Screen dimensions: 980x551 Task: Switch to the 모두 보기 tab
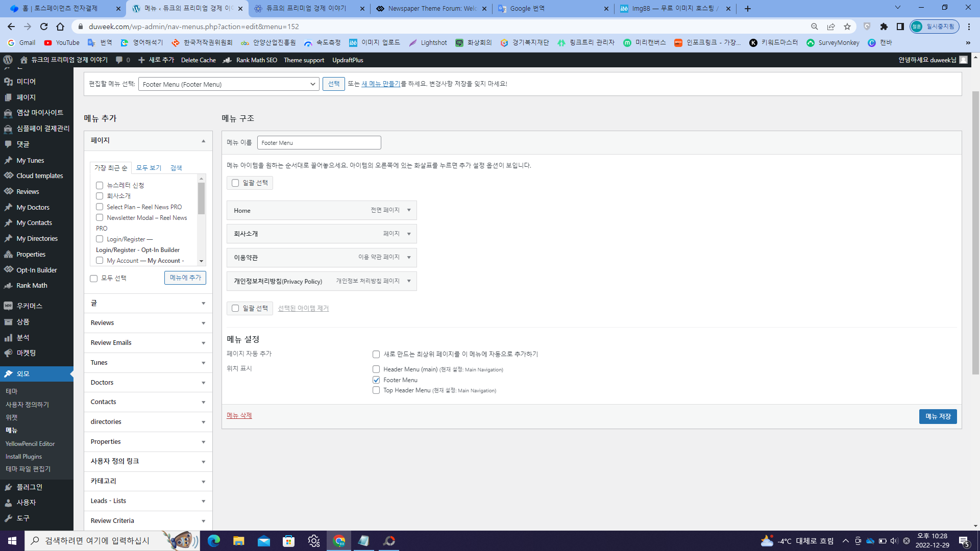pos(149,168)
